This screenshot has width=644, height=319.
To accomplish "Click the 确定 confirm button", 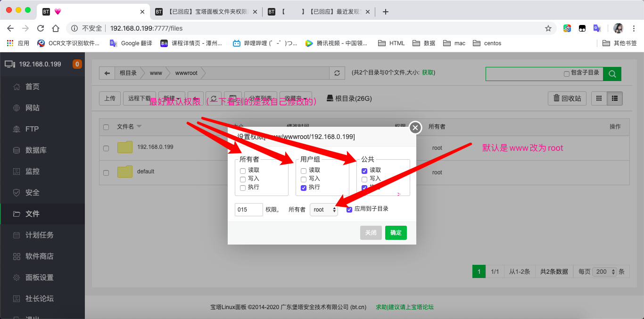I will click(x=396, y=233).
